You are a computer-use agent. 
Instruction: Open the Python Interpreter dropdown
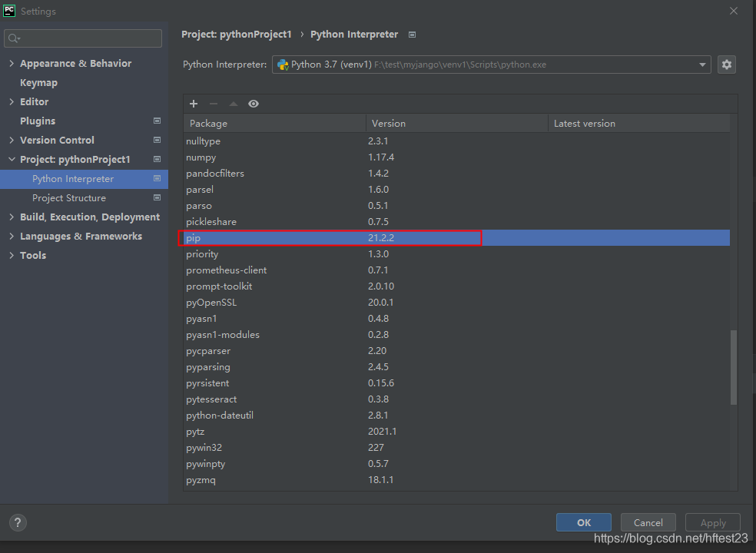704,65
